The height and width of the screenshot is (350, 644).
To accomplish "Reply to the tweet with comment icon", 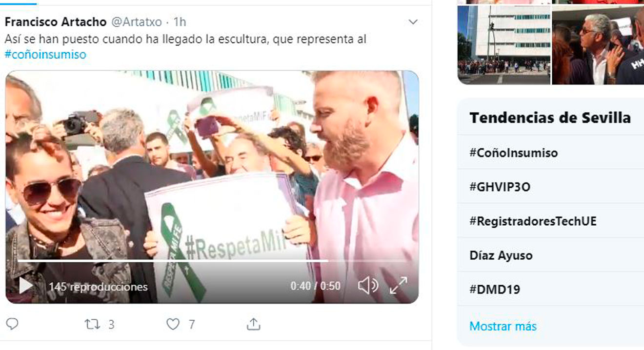I will [x=12, y=324].
